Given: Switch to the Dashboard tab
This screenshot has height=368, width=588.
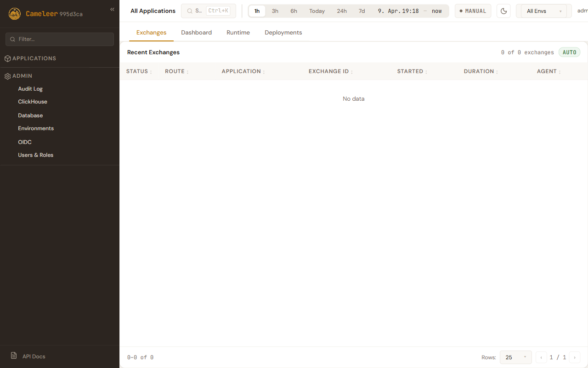Looking at the screenshot, I should click(x=196, y=33).
